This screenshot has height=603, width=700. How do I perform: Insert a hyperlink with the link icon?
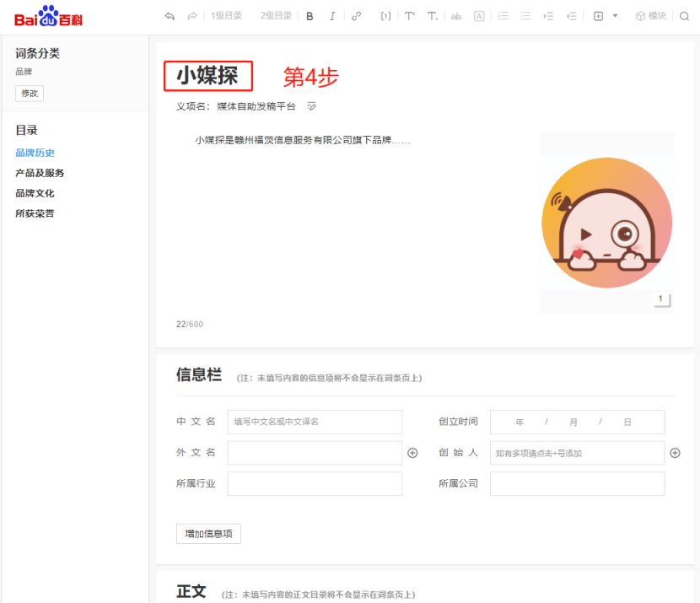[356, 17]
